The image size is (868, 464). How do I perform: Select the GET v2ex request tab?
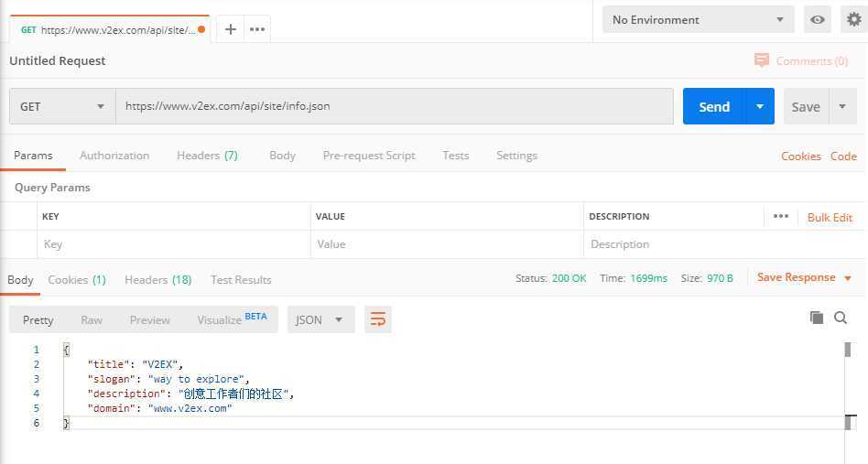108,30
